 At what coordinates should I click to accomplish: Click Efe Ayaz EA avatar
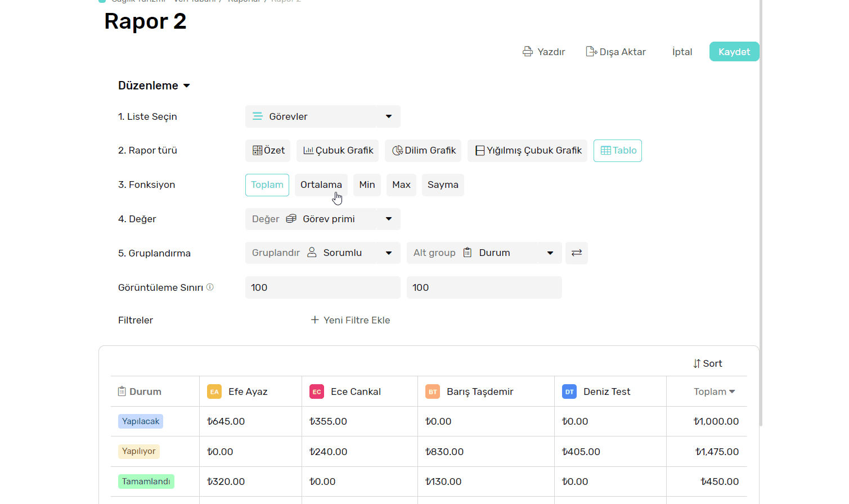click(x=214, y=391)
